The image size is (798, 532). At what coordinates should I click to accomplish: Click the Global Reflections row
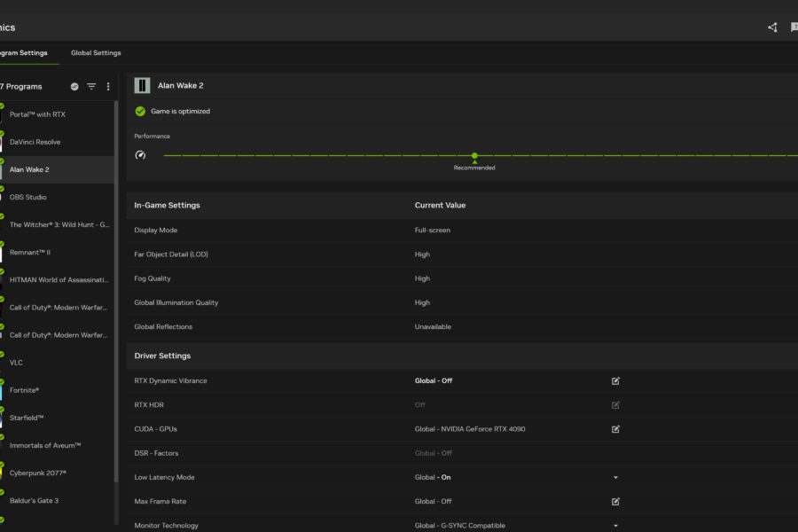tap(462, 327)
